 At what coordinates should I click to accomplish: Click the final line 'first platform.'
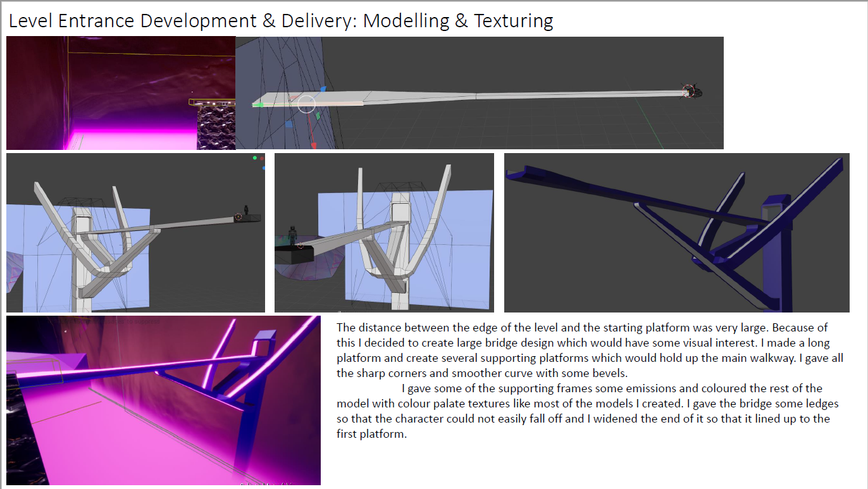[x=371, y=434]
